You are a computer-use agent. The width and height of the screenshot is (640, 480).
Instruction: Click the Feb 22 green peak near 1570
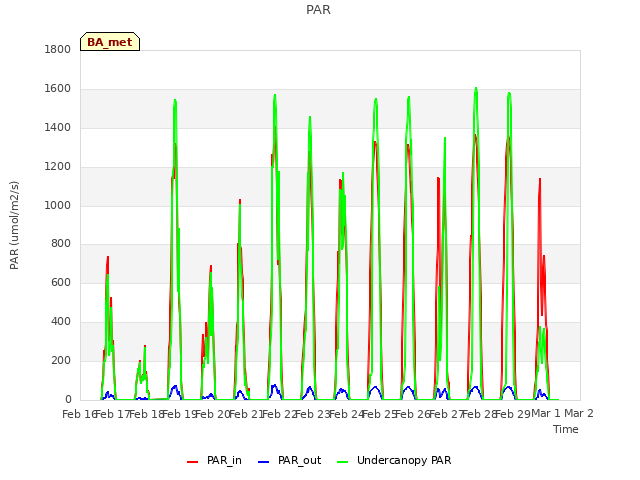pyautogui.click(x=275, y=96)
